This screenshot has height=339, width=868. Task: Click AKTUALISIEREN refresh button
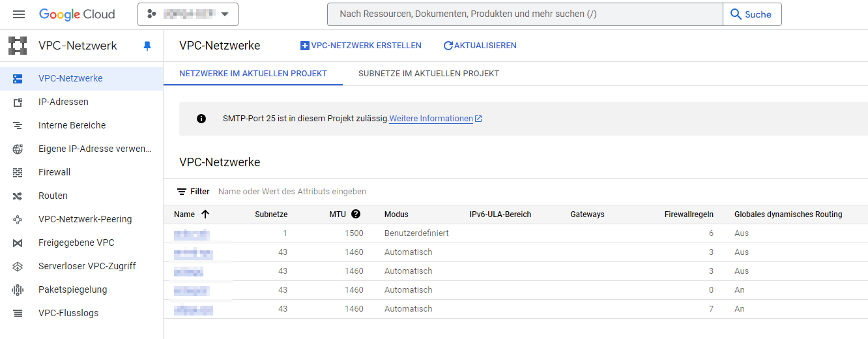tap(480, 46)
